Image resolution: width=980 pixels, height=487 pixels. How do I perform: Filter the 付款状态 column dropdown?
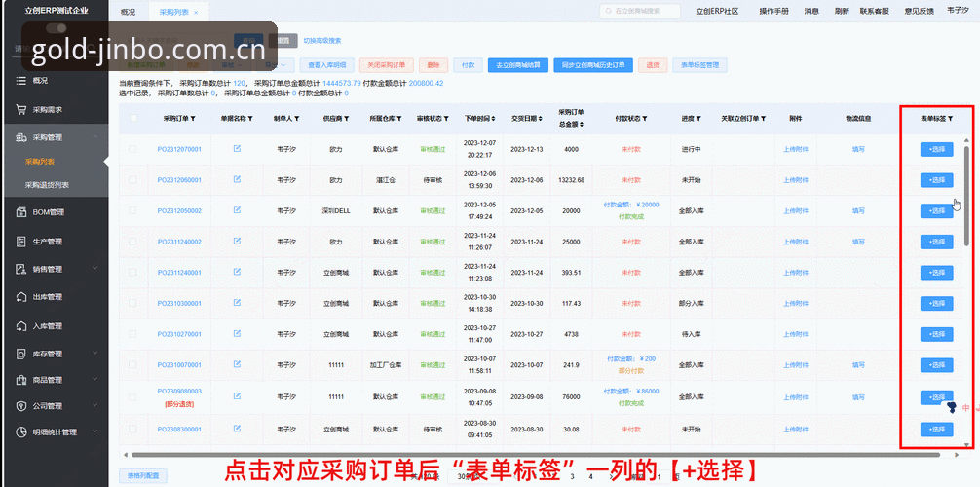click(x=644, y=118)
